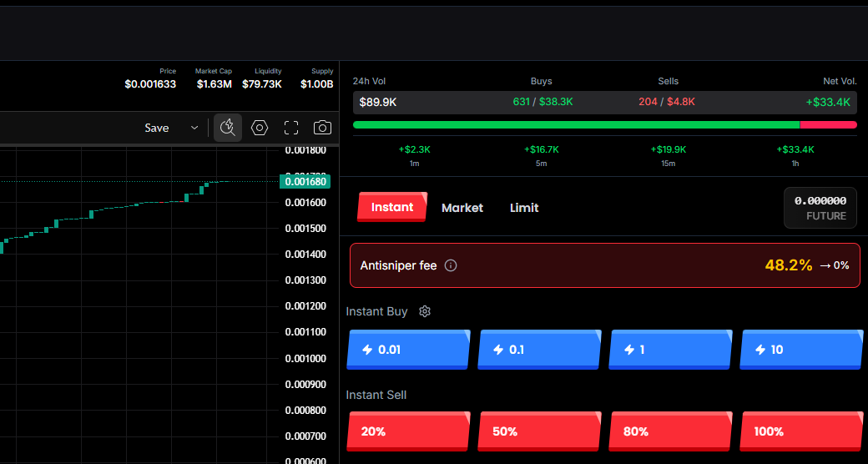Click the 0.001800 price axis label
The height and width of the screenshot is (464, 868).
click(x=305, y=150)
